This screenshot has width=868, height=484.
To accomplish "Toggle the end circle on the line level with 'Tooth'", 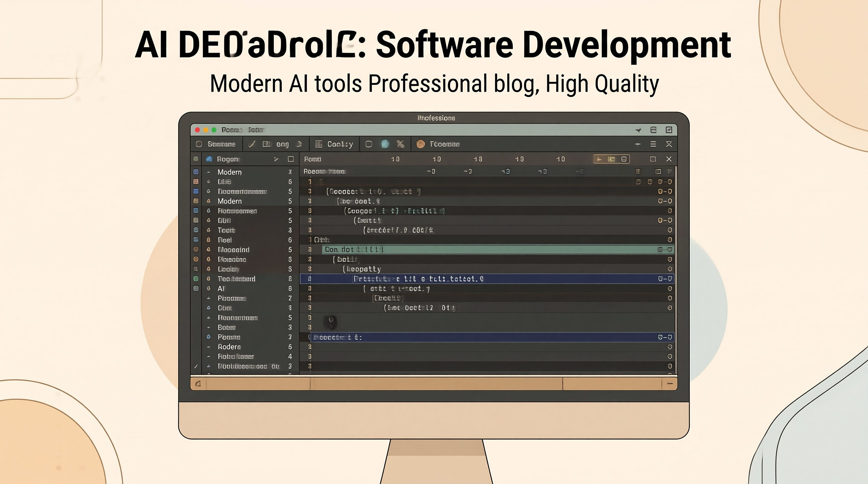I will 670,230.
